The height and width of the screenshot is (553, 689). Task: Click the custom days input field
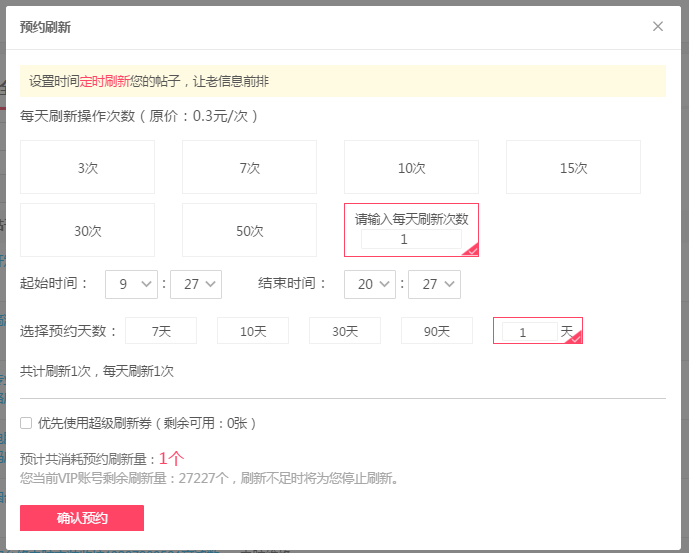[530, 331]
